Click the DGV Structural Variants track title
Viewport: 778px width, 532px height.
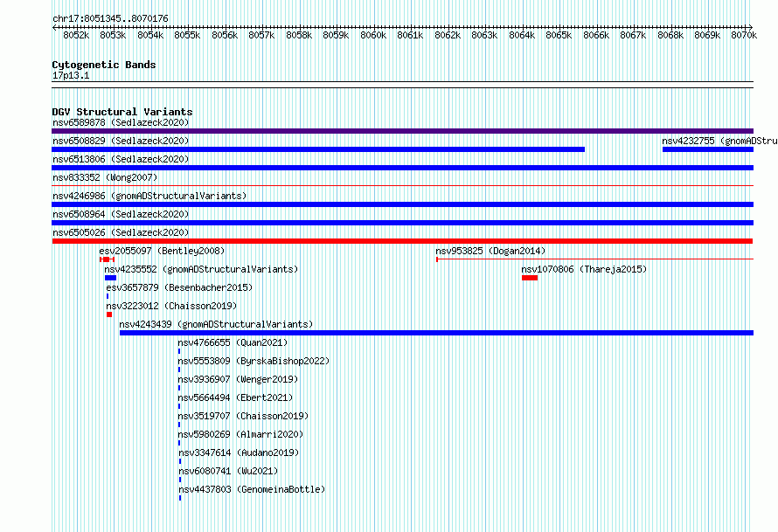coord(122,112)
